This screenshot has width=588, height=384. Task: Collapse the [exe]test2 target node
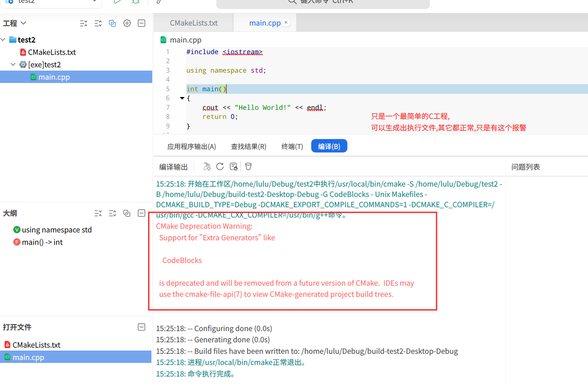(x=13, y=64)
